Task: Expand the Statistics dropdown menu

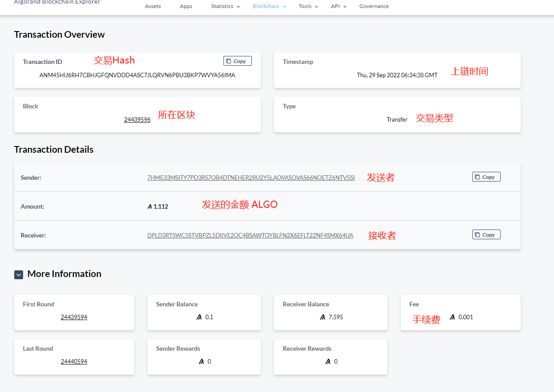Action: click(225, 6)
